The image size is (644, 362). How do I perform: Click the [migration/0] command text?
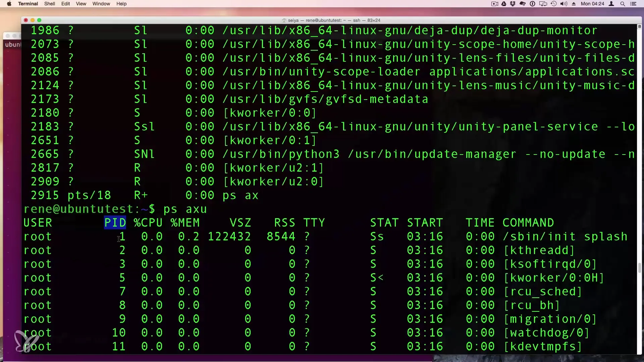coord(550,319)
